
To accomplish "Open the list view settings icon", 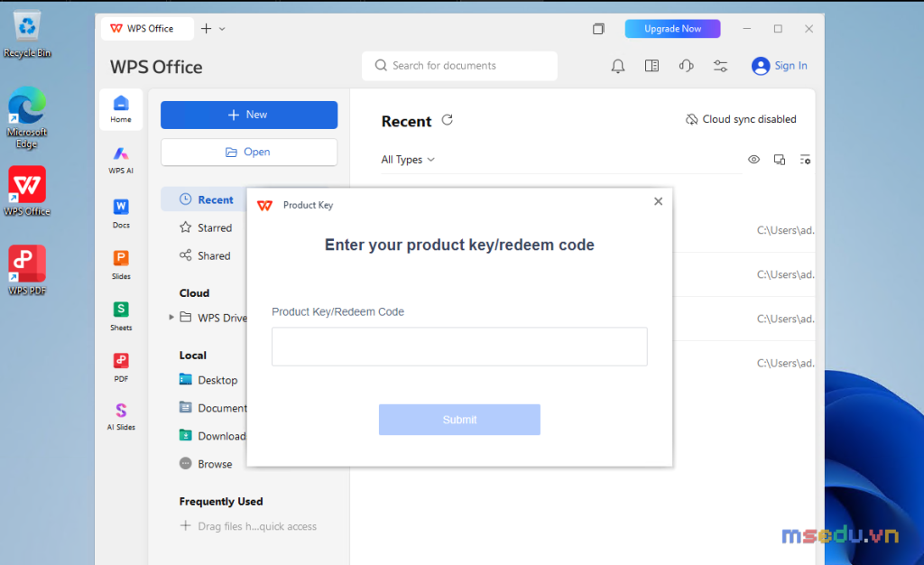I will (x=805, y=160).
